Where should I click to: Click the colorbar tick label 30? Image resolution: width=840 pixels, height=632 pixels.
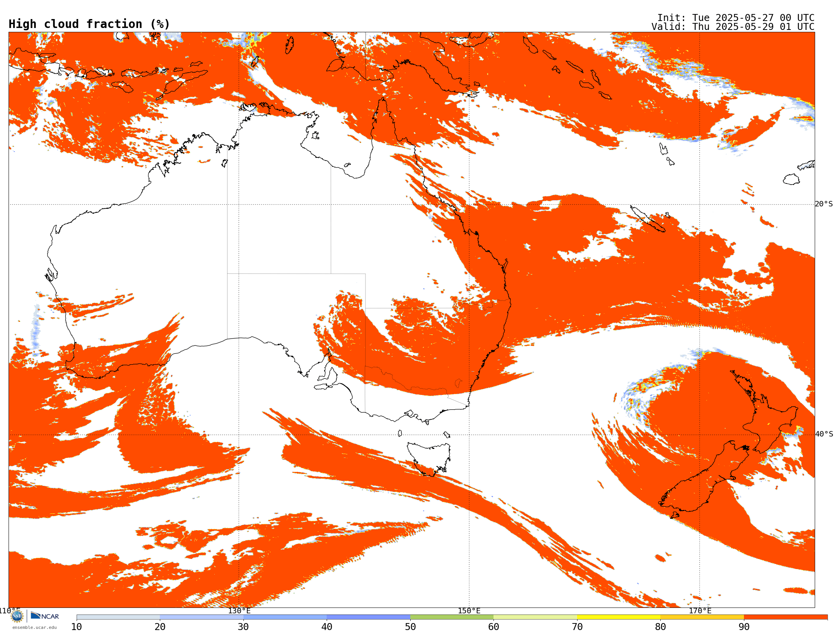(243, 627)
